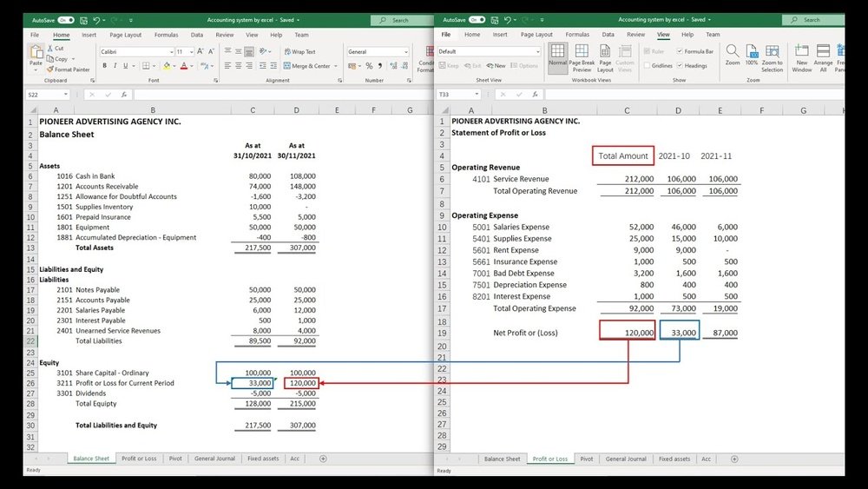Expand the General number format dropdown

pos(404,52)
